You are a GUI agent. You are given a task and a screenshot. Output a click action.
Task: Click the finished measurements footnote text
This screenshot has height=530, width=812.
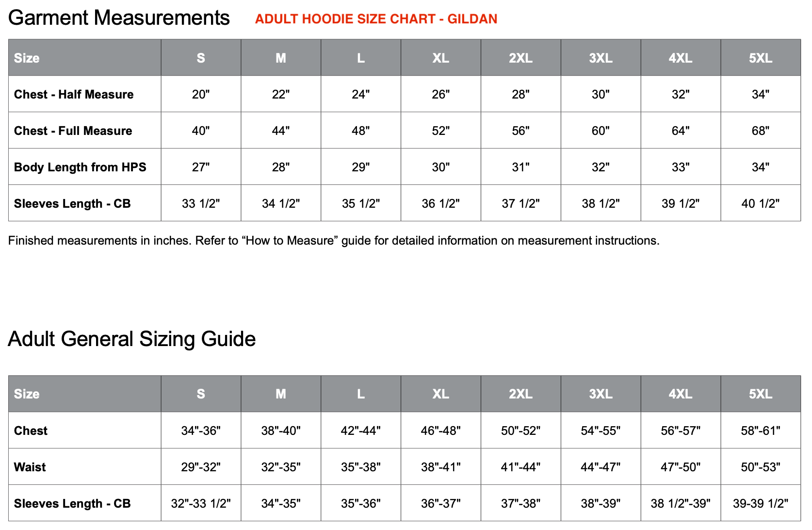tap(334, 241)
